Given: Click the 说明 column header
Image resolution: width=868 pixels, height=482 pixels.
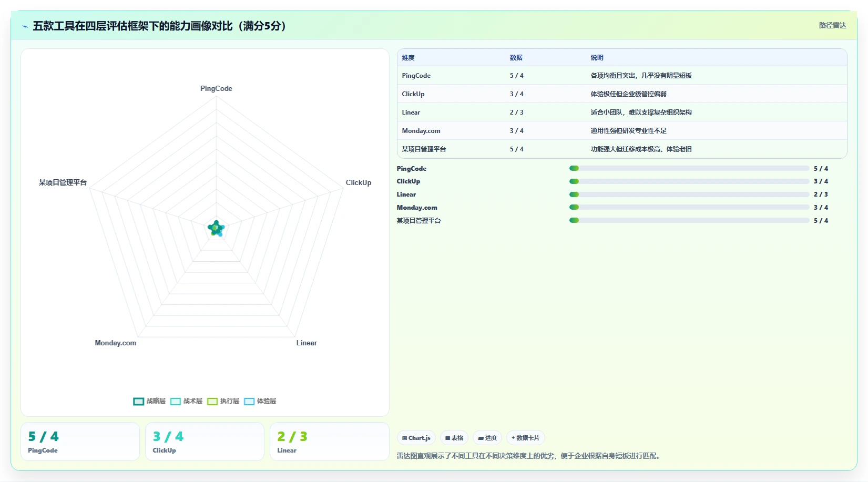Looking at the screenshot, I should coord(597,58).
